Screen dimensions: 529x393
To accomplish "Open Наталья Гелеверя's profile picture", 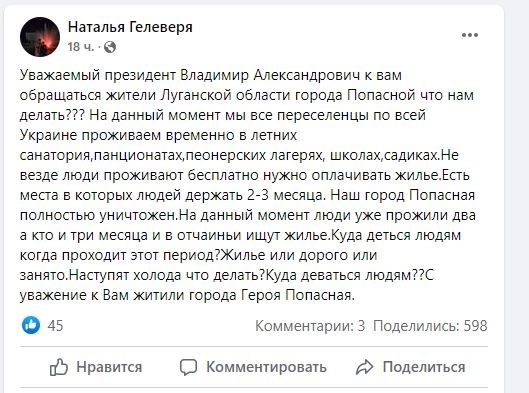I will point(40,37).
